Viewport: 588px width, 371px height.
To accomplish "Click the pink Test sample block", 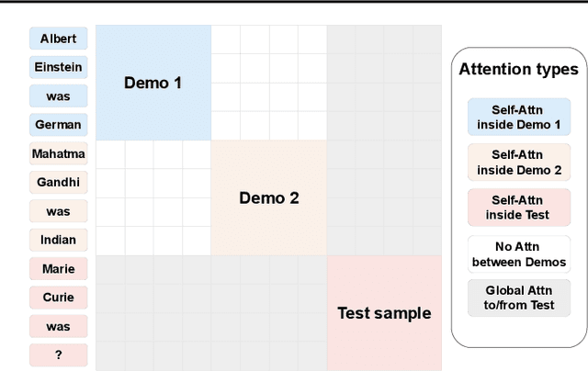I will pos(384,313).
